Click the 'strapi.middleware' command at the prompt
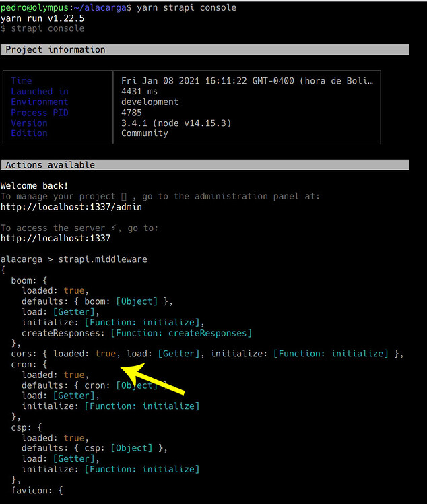Image resolution: width=427 pixels, height=504 pixels. pos(102,259)
